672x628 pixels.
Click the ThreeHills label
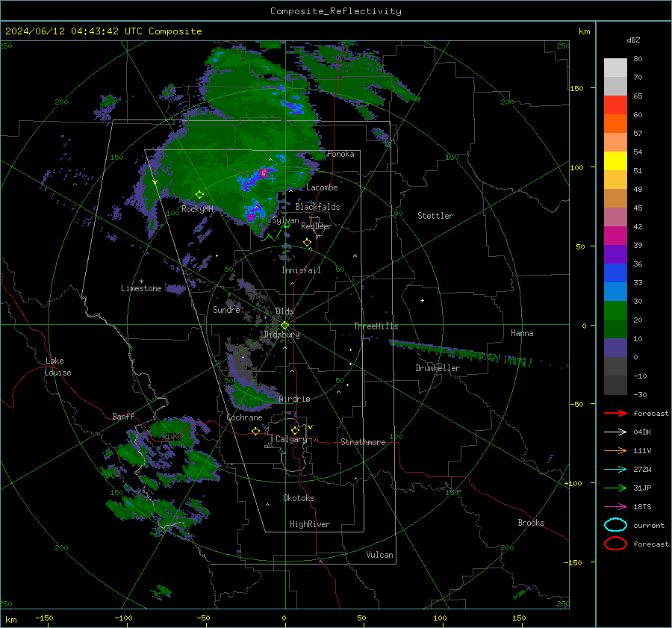[376, 326]
